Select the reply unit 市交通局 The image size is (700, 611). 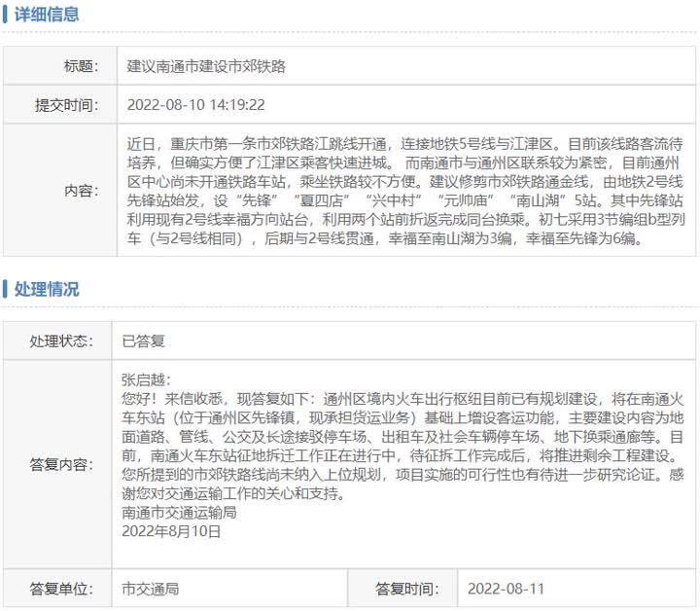[x=151, y=589]
